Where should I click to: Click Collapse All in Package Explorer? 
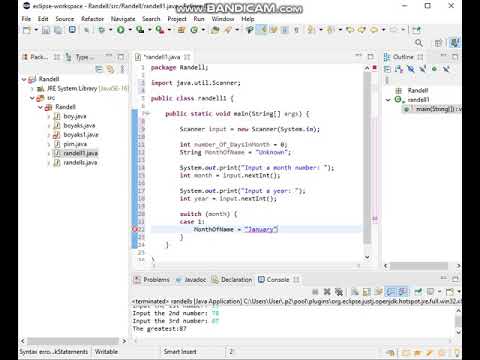click(99, 69)
